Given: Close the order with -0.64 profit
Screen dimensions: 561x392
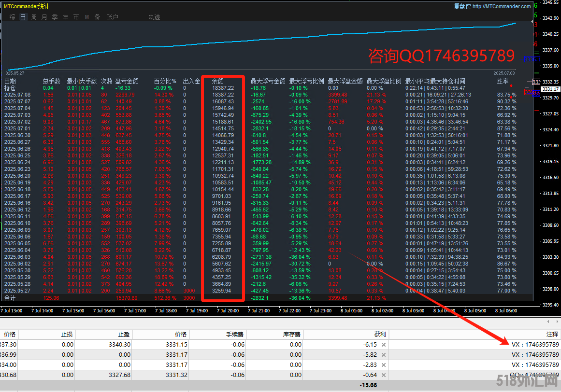Looking at the screenshot, I should (x=383, y=375).
